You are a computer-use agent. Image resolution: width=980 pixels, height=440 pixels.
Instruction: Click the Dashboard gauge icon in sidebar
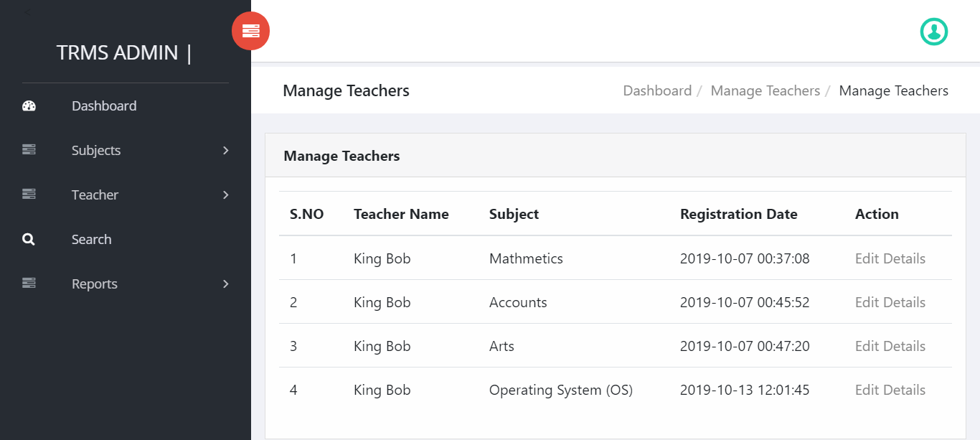29,106
